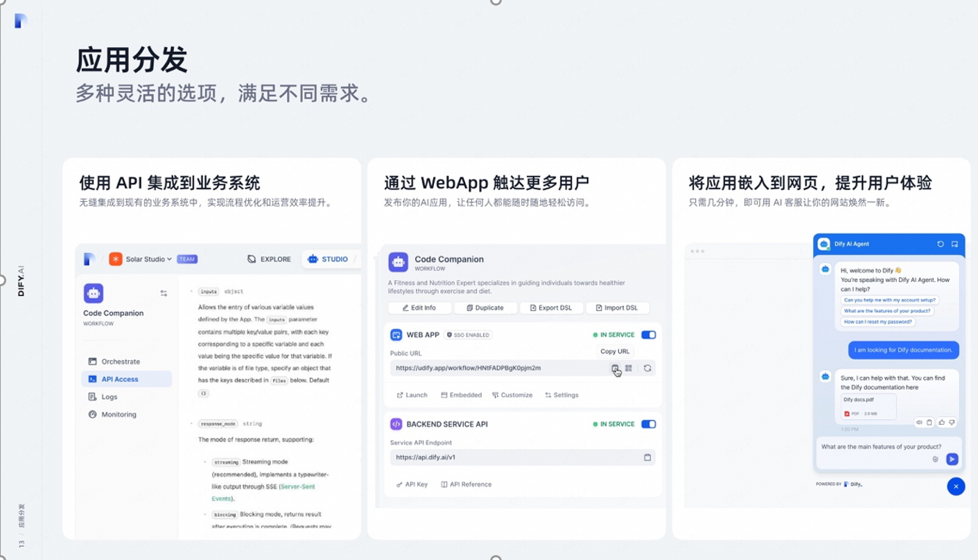Click the orange Solar Studio workspace icon
This screenshot has width=978, height=560.
click(116, 259)
